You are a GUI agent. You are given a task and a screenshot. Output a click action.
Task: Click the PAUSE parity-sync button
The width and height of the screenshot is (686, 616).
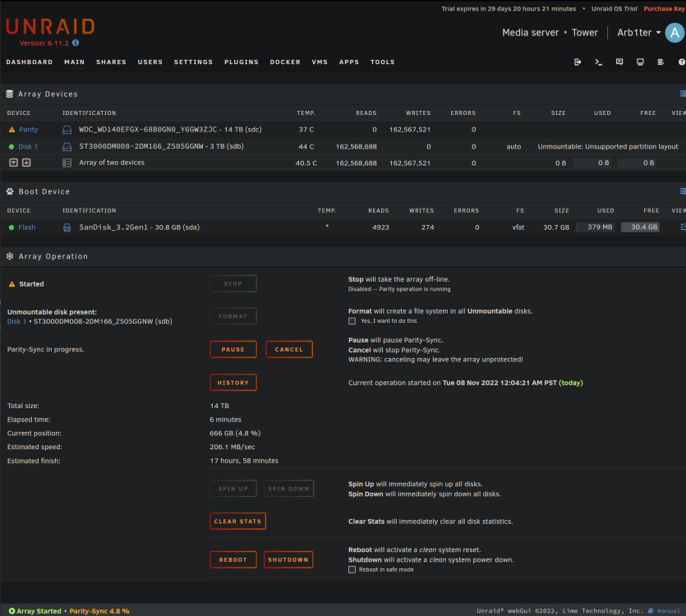[233, 350]
